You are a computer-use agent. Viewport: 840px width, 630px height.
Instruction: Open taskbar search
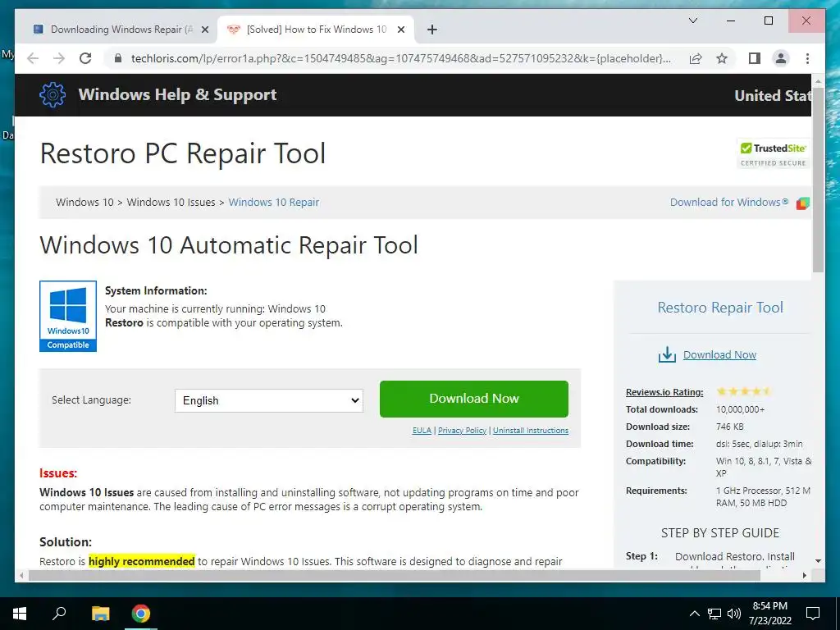click(x=59, y=614)
